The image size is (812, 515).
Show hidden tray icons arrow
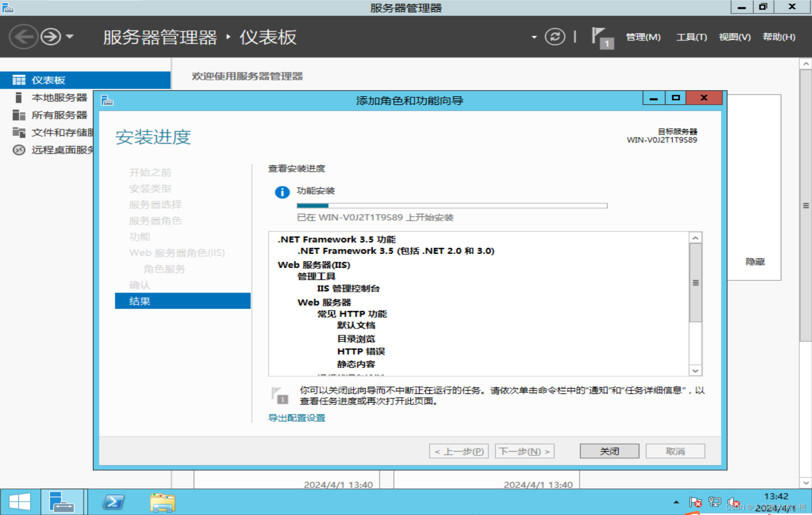676,502
